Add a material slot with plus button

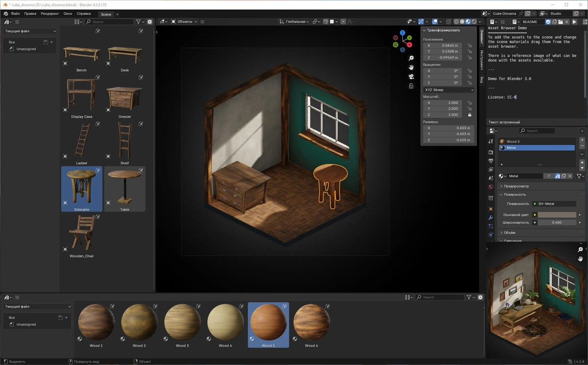[582, 140]
